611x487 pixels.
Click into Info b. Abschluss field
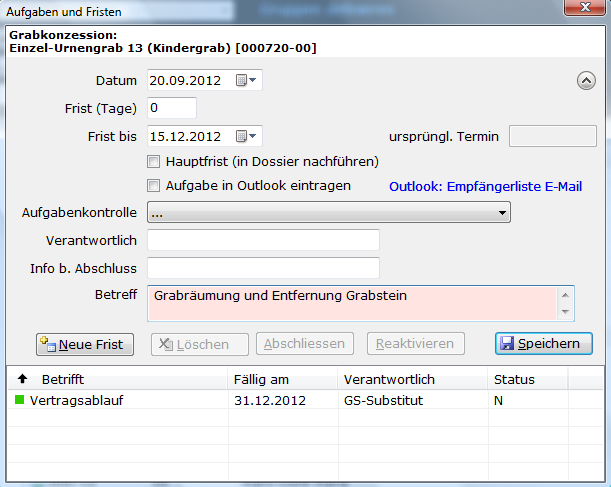tap(263, 268)
